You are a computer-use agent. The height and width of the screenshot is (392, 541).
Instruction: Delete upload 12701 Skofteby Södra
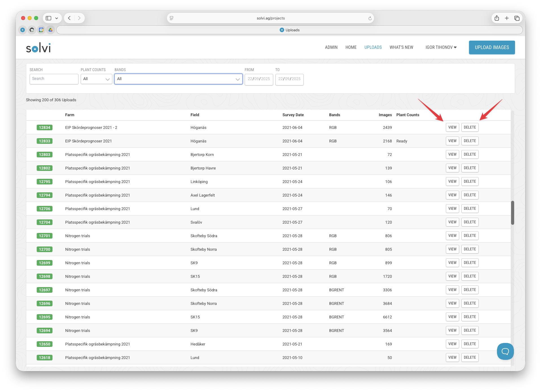[x=470, y=236]
